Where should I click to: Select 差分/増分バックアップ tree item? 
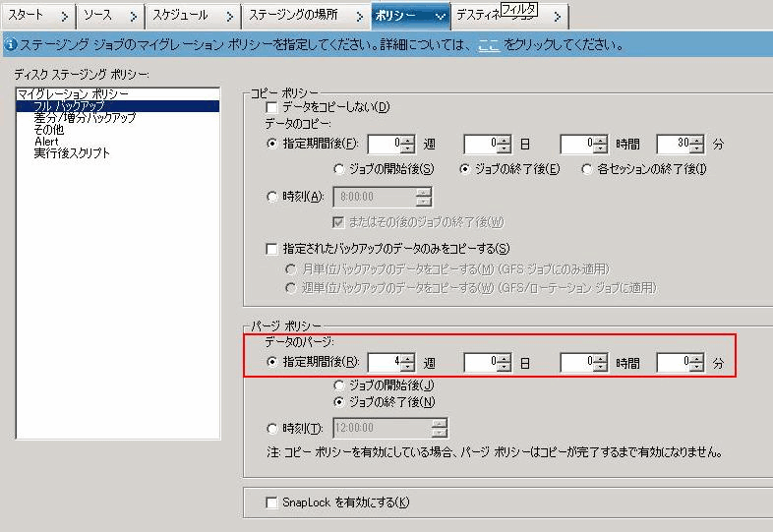click(85, 117)
